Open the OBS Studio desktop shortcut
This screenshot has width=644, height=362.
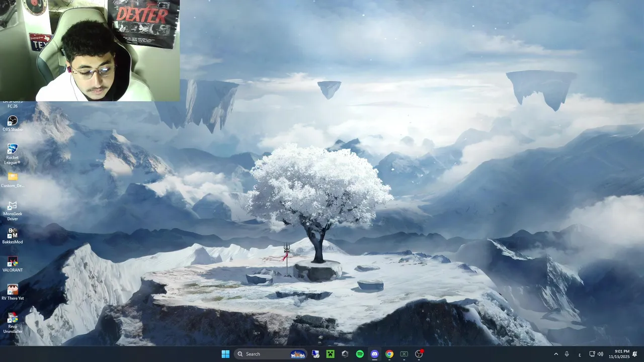click(13, 123)
